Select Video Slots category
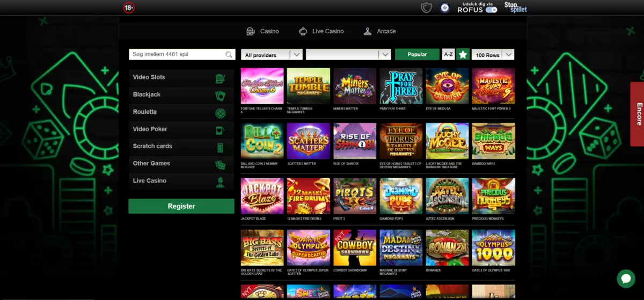Image resolution: width=644 pixels, height=300 pixels. point(181,77)
